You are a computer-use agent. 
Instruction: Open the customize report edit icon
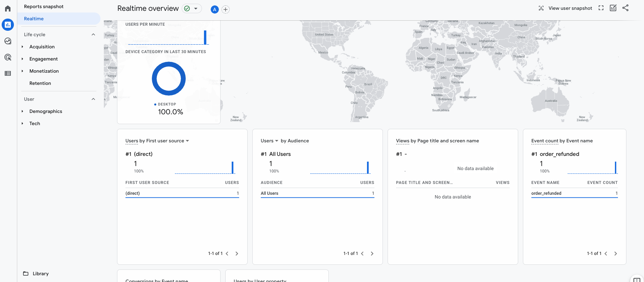tap(613, 8)
